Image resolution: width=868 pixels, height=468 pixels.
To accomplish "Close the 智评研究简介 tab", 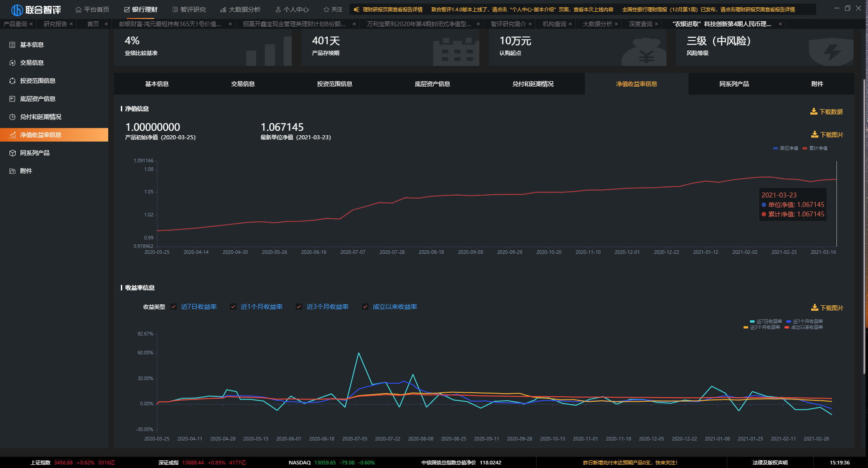I will (530, 24).
